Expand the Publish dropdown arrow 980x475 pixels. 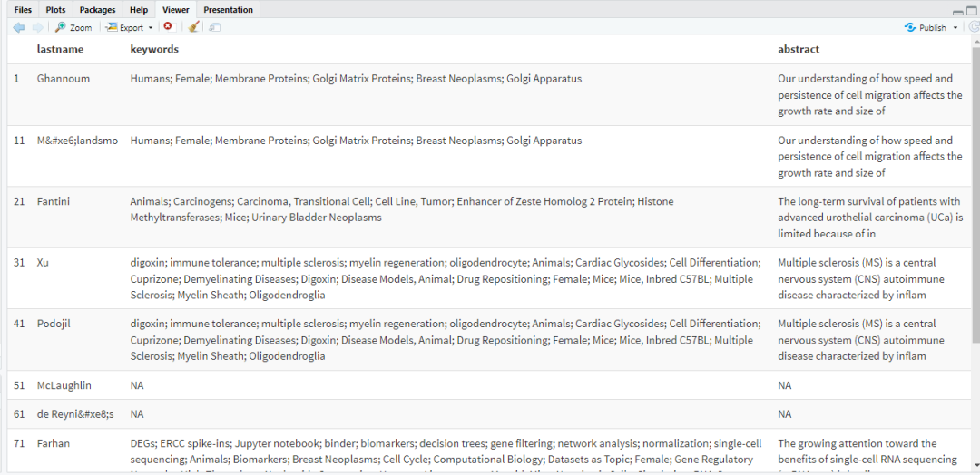coord(955,28)
